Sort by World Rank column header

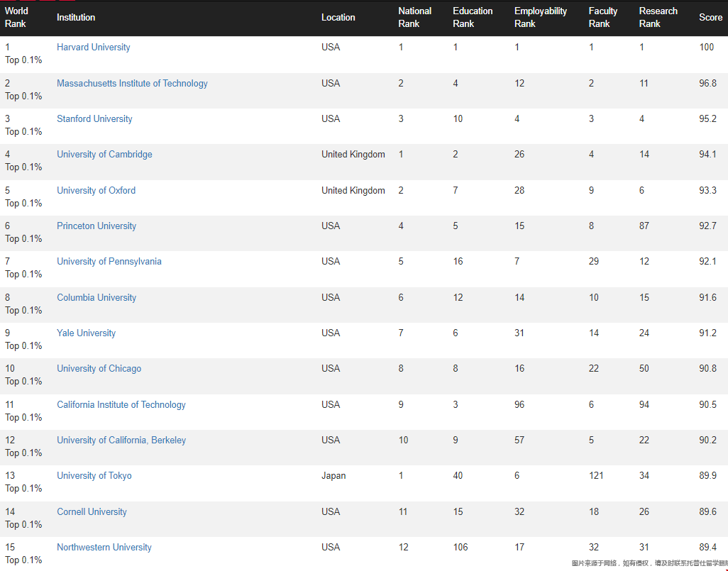(16, 18)
